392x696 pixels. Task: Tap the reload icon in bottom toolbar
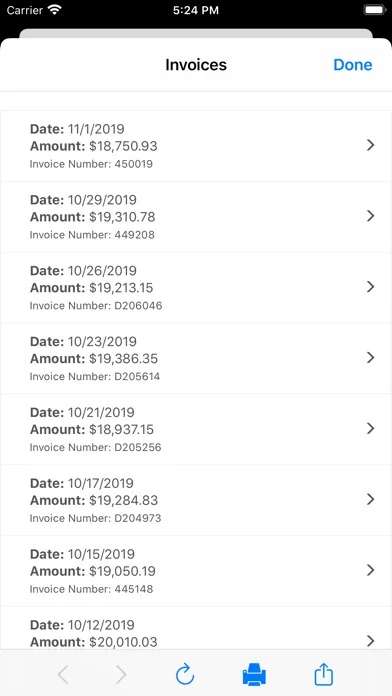point(185,674)
